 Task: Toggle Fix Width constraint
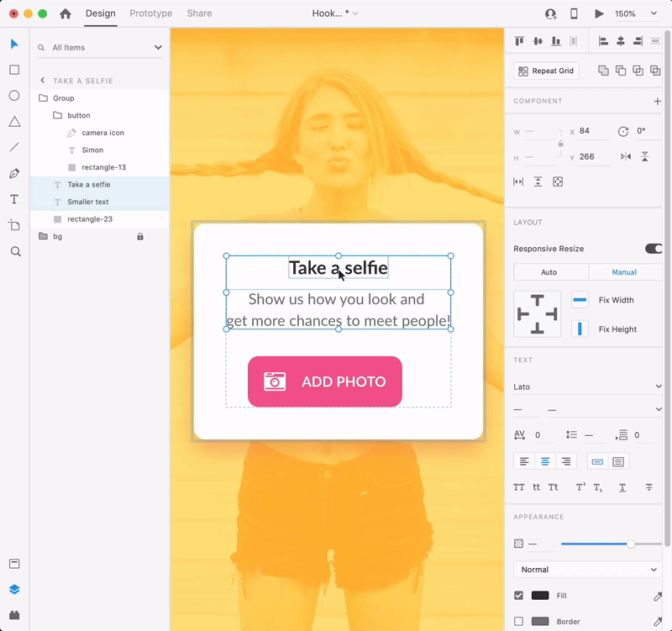tap(580, 300)
